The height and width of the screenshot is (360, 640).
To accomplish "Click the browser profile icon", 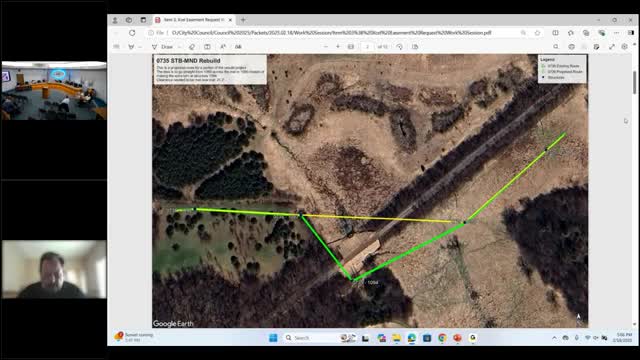I will pos(116,20).
